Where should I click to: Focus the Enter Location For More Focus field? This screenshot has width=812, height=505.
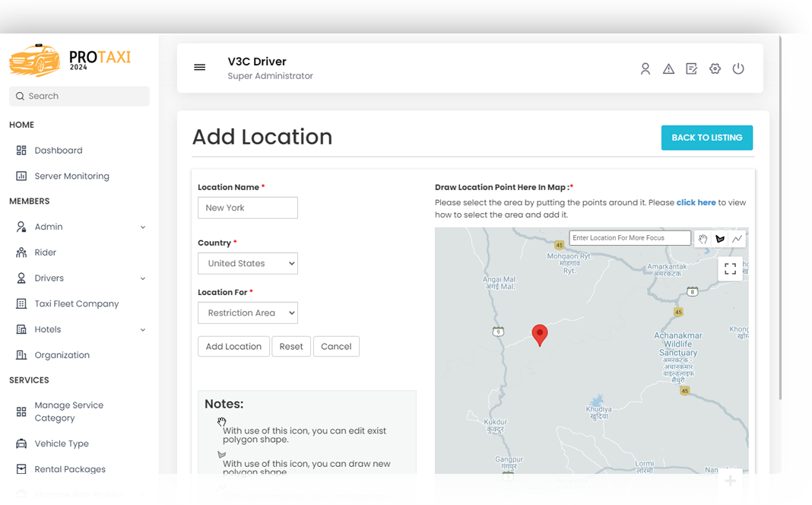tap(630, 238)
